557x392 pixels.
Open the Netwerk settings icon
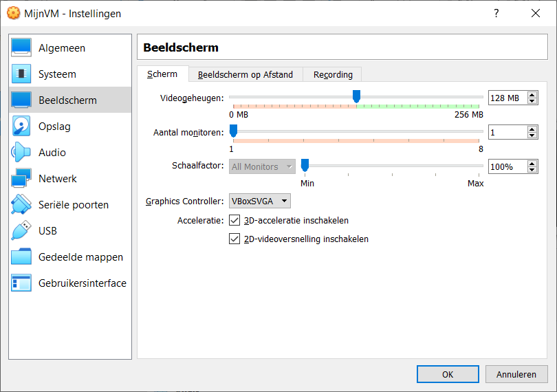(21, 179)
